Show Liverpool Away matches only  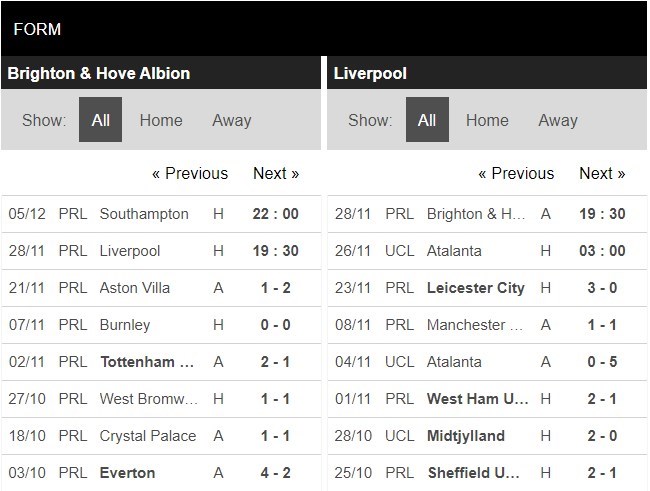click(558, 120)
